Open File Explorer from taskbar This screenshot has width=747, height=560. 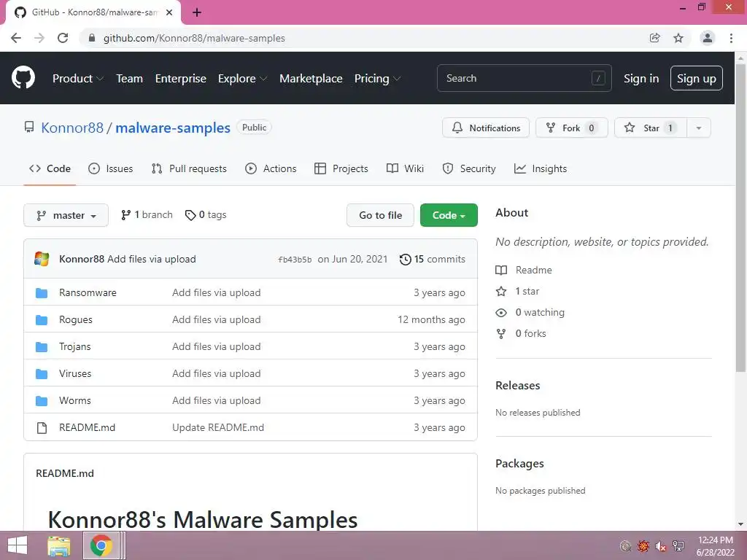point(59,545)
